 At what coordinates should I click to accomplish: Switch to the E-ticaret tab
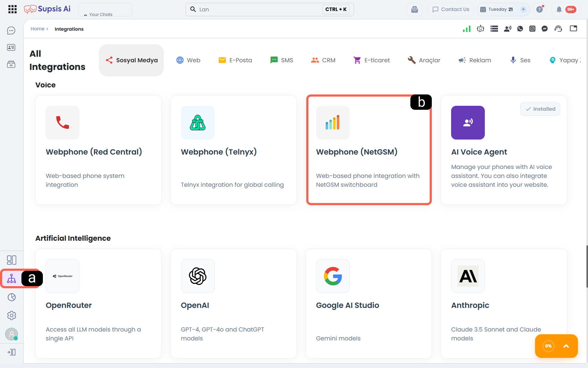(371, 60)
